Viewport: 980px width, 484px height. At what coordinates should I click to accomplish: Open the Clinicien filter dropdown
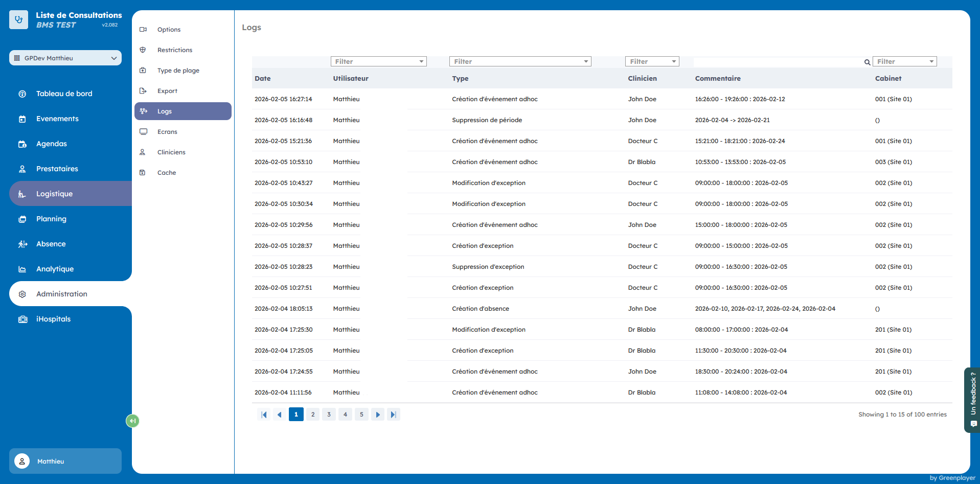point(652,61)
